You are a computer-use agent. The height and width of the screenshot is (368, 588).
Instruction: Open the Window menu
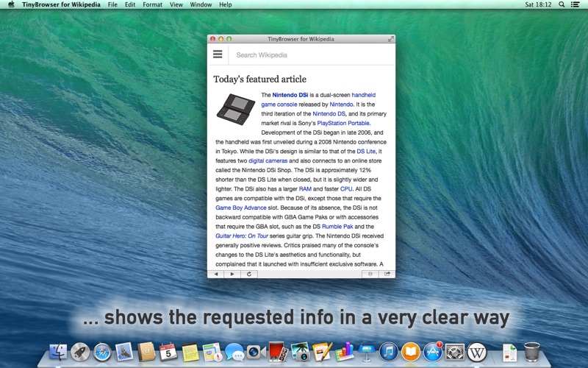[201, 4]
